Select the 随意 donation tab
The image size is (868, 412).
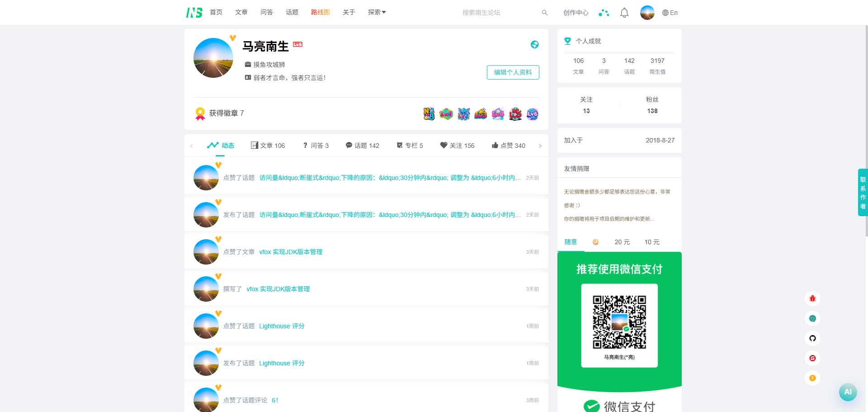coord(571,242)
